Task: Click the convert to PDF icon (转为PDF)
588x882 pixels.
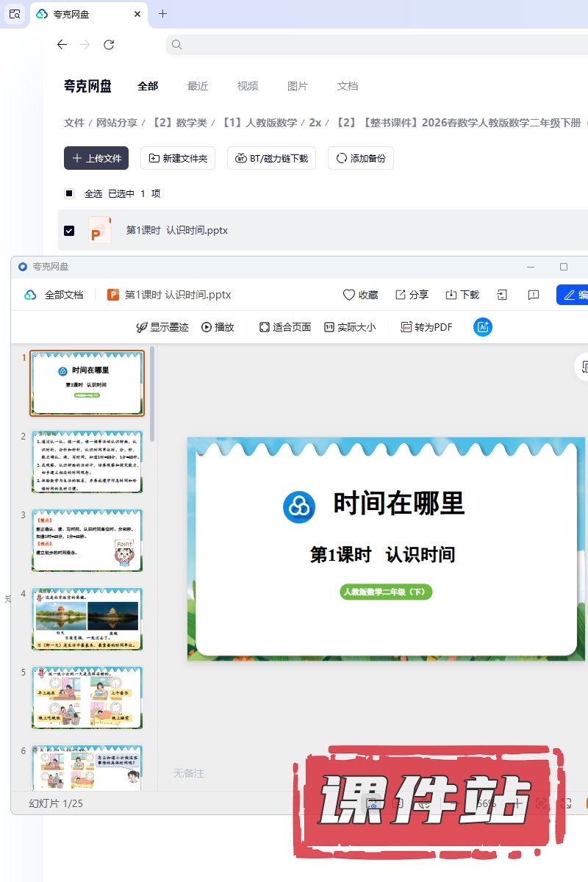Action: 406,327
